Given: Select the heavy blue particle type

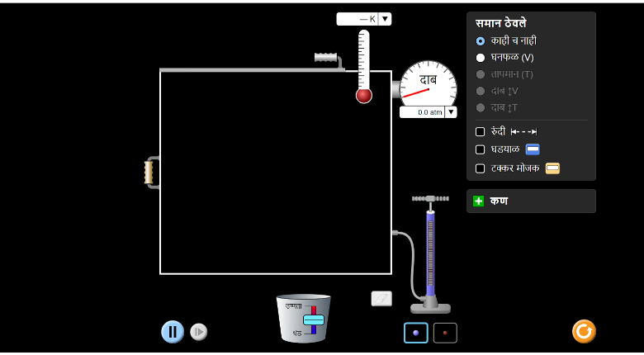Looking at the screenshot, I should pyautogui.click(x=415, y=333).
